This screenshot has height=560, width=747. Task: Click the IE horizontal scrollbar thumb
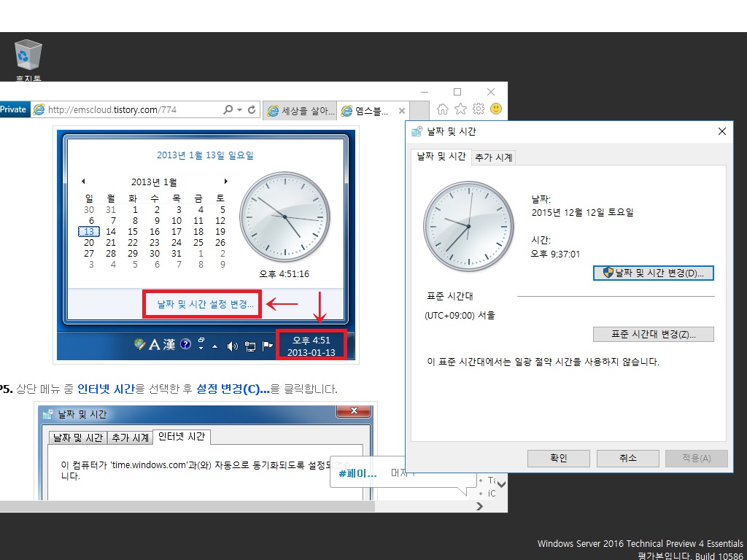pyautogui.click(x=187, y=507)
